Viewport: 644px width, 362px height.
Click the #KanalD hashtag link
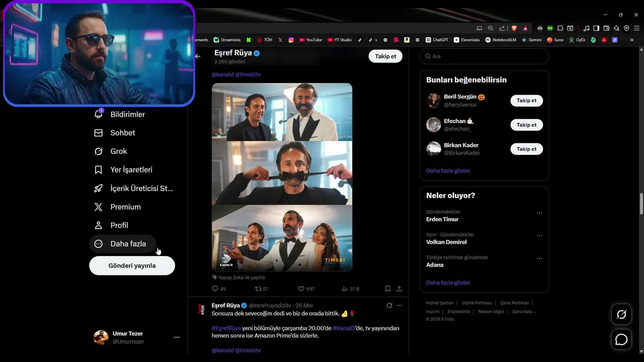pyautogui.click(x=344, y=328)
